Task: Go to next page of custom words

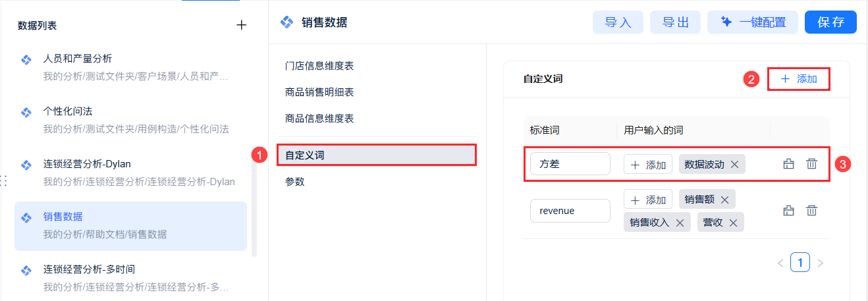Action: click(x=820, y=263)
